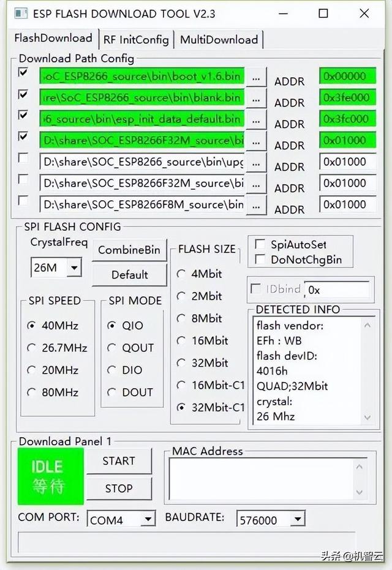Enable the SpiAutoSet checkbox
This screenshot has width=392, height=570.
260,244
